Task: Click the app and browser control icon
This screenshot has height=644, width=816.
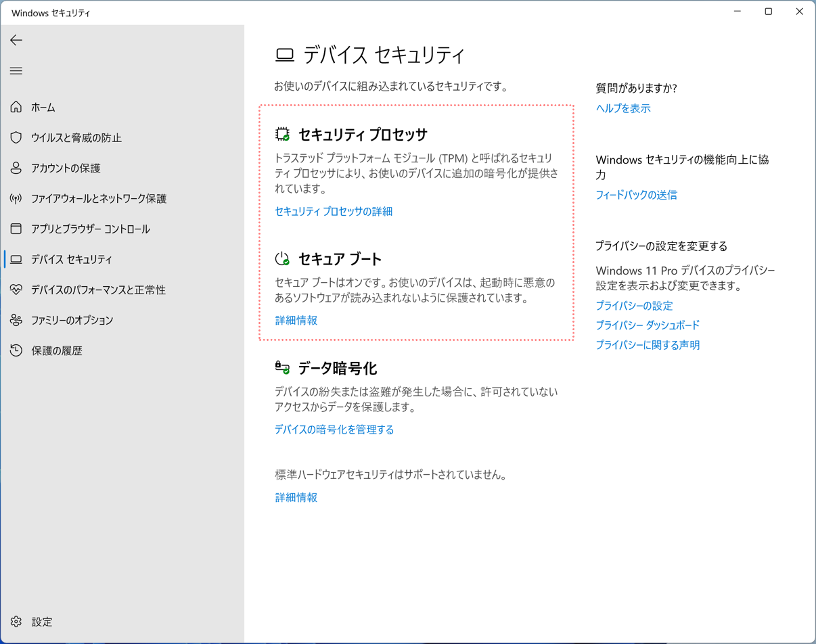Action: (x=16, y=229)
